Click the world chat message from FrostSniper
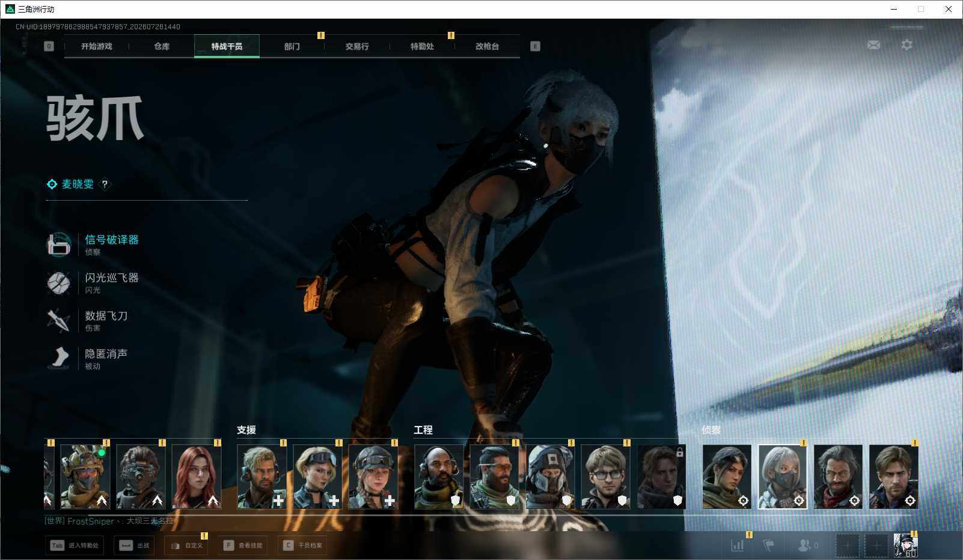Image resolution: width=963 pixels, height=560 pixels. pyautogui.click(x=109, y=521)
